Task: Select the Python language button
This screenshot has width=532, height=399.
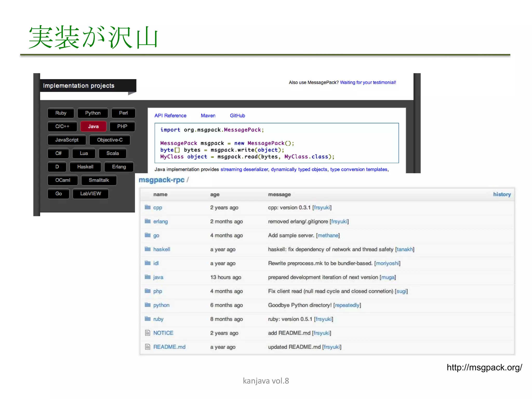Action: 93,113
